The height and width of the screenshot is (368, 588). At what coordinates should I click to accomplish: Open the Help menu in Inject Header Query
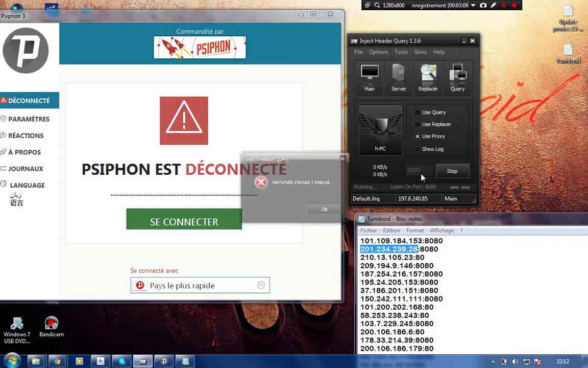[x=439, y=52]
